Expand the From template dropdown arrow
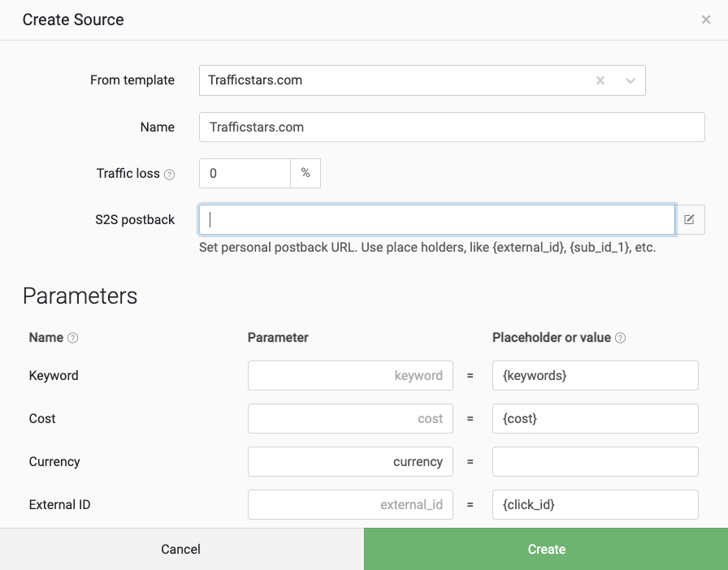The width and height of the screenshot is (728, 570). pyautogui.click(x=630, y=80)
